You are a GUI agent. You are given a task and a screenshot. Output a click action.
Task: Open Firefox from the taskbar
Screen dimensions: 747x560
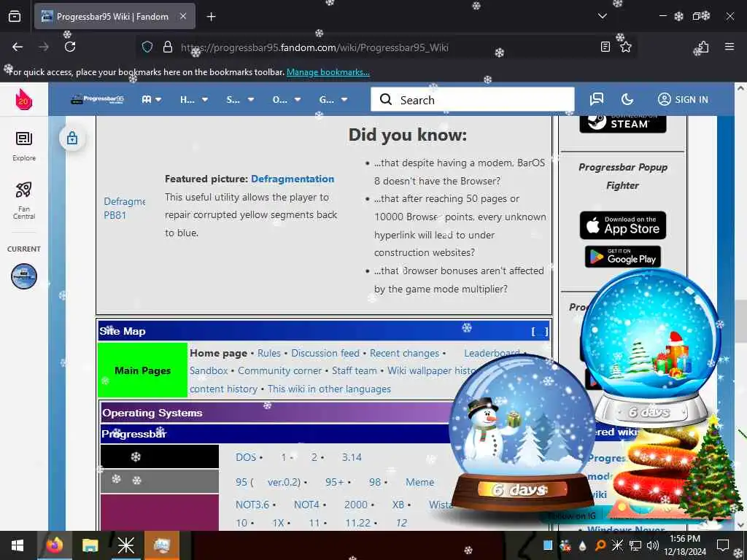[54, 545]
